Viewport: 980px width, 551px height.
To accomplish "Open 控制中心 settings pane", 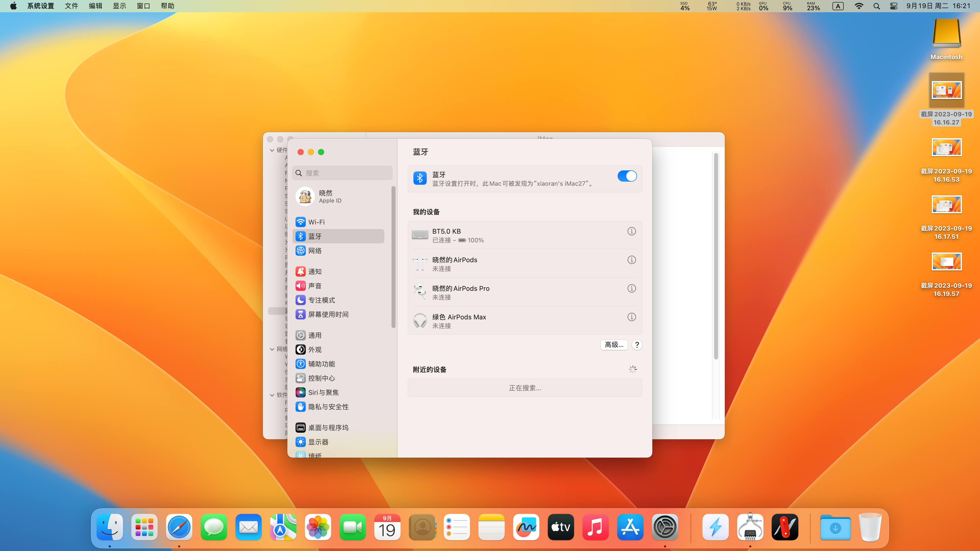I will pyautogui.click(x=321, y=378).
